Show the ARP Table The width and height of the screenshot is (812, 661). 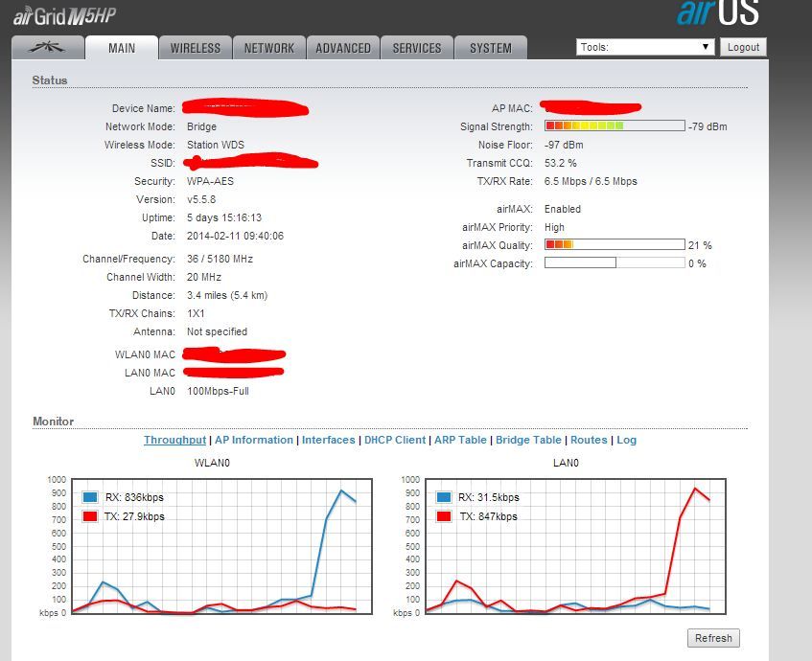(460, 440)
